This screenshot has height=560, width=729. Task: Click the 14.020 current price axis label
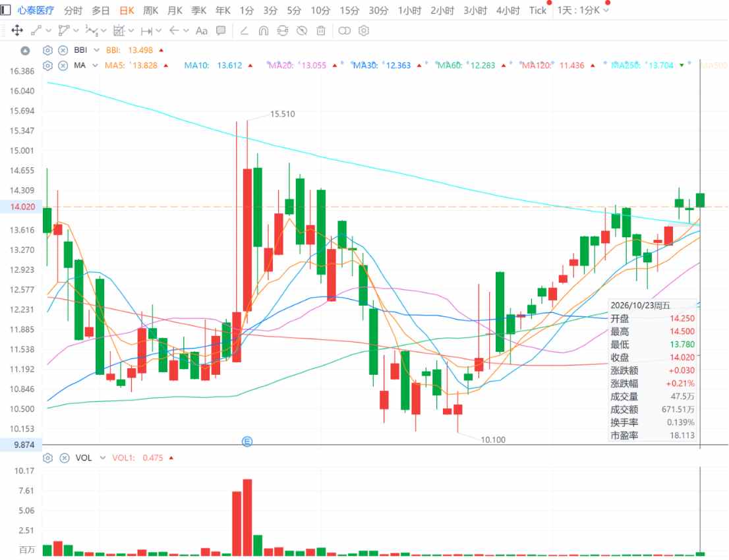21,207
